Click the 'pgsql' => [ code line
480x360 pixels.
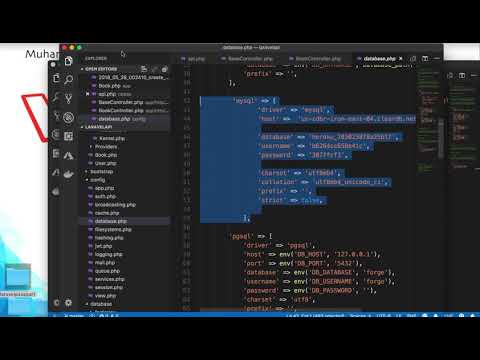[252, 236]
